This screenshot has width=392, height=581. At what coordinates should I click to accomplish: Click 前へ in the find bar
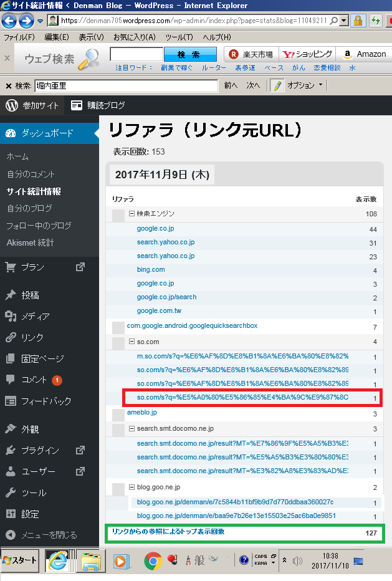(231, 86)
